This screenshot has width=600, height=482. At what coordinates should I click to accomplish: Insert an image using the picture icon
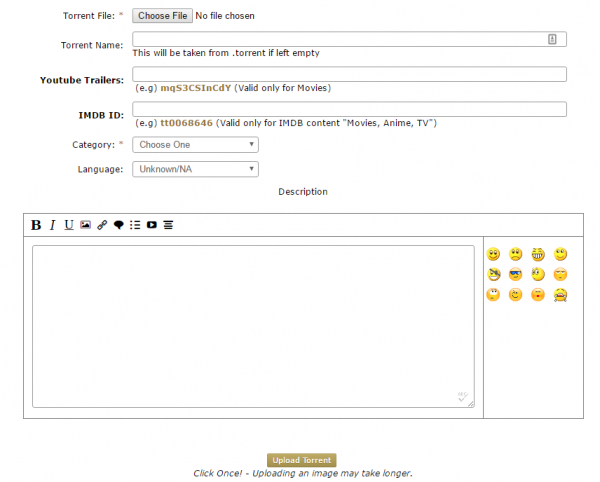[x=85, y=225]
